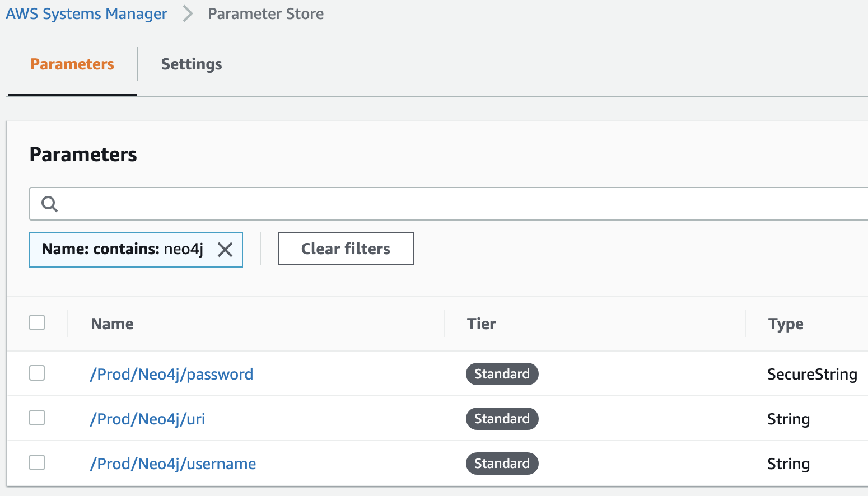The image size is (868, 496).
Task: Click the String type in username row
Action: click(x=788, y=464)
